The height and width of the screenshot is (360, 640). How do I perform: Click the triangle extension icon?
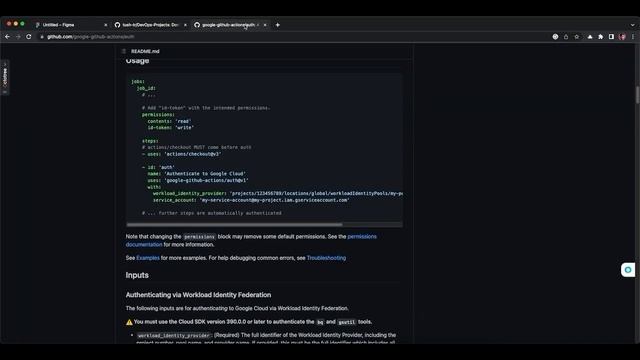tap(590, 37)
